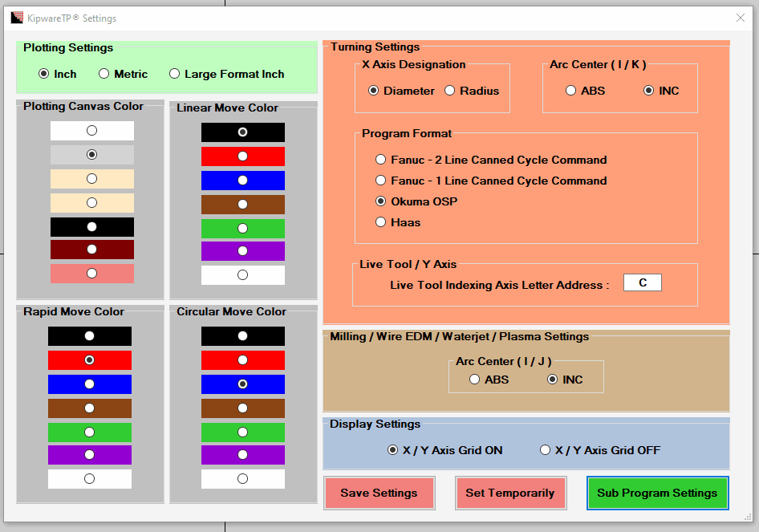
Task: Choose green Linear Move Color
Action: pyautogui.click(x=243, y=229)
